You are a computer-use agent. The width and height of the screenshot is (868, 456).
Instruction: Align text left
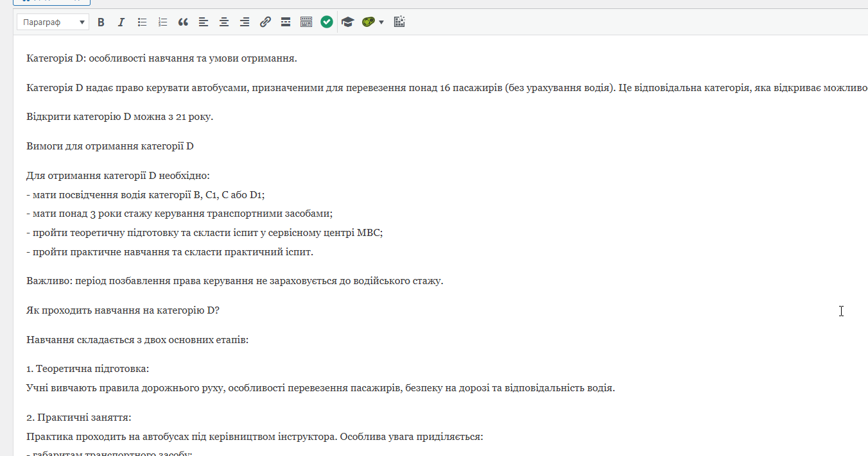204,22
